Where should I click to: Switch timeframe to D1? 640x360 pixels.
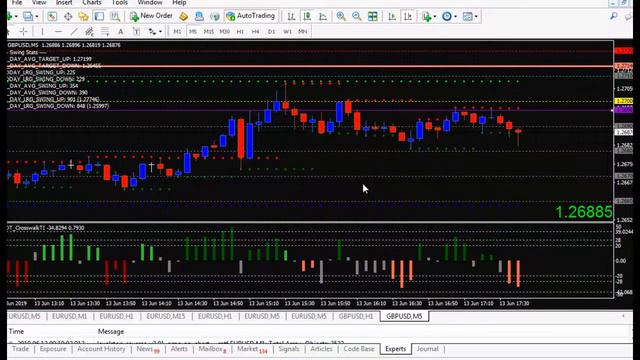pos(271,31)
